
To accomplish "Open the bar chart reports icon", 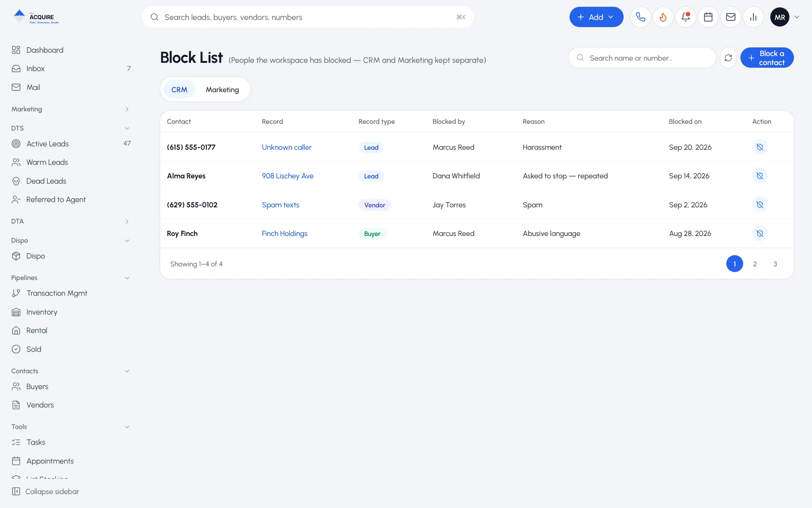I will click(753, 17).
